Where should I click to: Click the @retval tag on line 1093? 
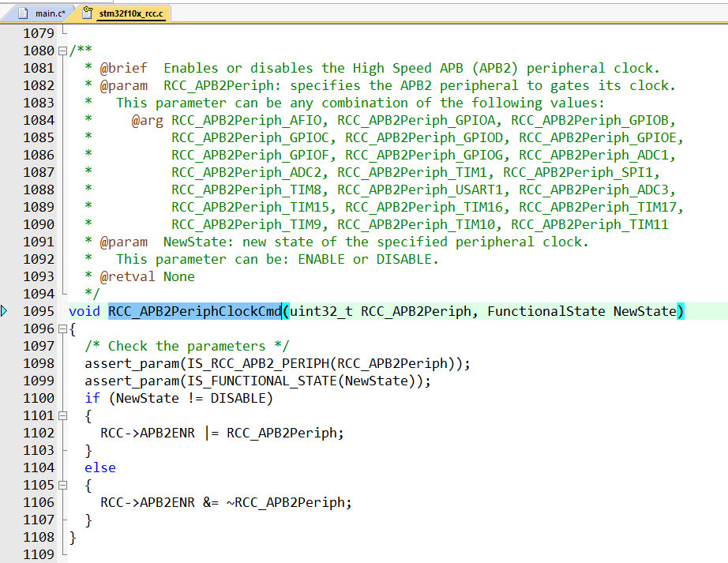click(127, 276)
